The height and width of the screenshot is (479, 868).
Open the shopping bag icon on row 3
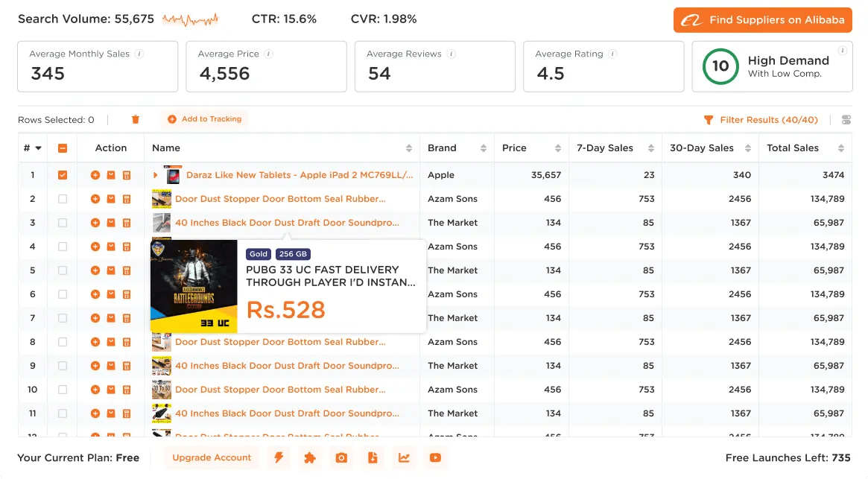point(110,222)
